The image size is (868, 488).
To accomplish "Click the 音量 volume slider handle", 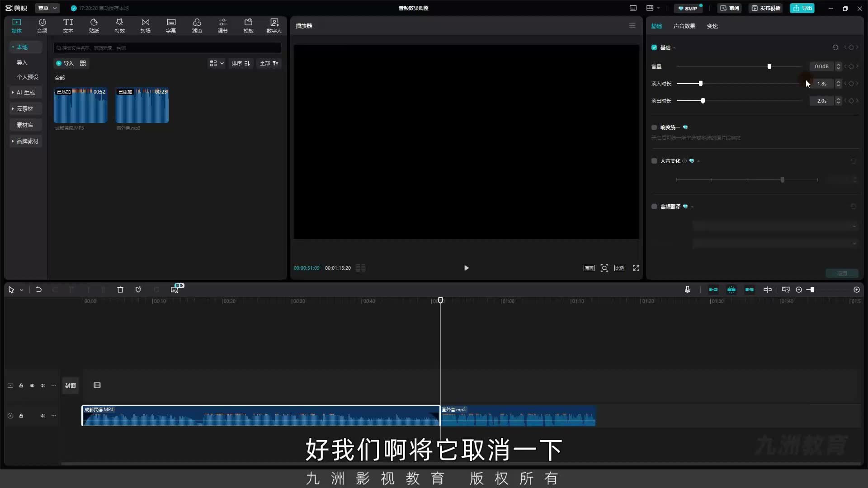I will [769, 66].
